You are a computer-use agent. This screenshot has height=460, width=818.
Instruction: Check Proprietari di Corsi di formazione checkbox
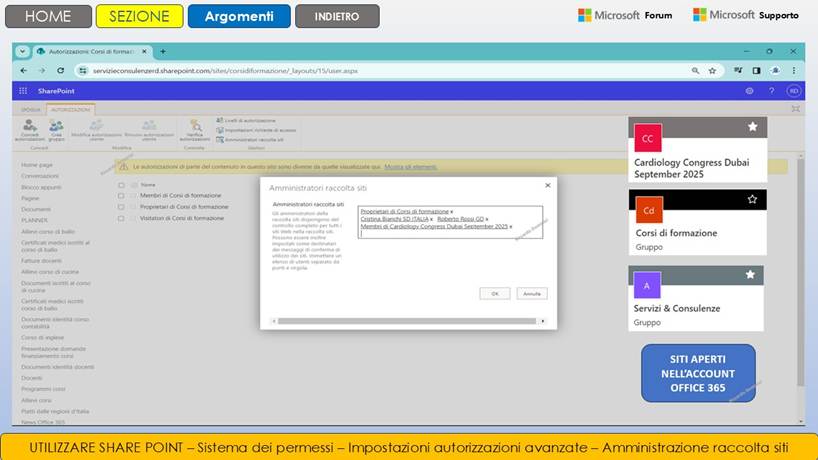point(121,207)
